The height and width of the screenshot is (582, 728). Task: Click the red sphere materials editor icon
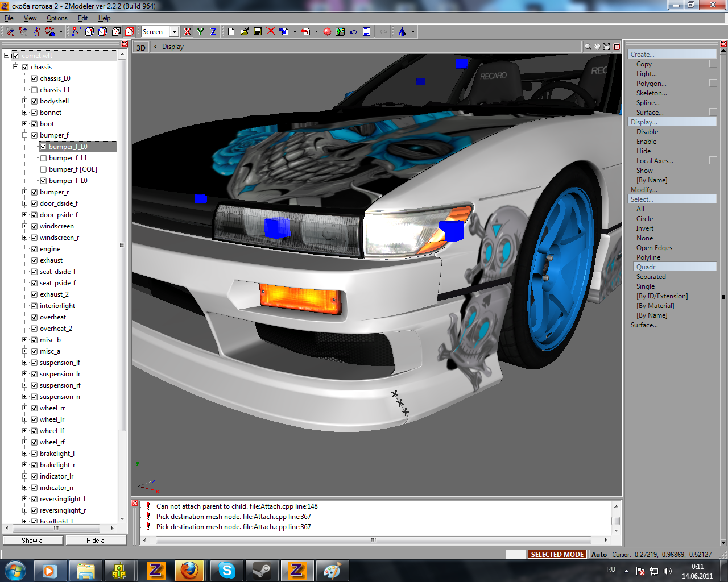(x=327, y=32)
